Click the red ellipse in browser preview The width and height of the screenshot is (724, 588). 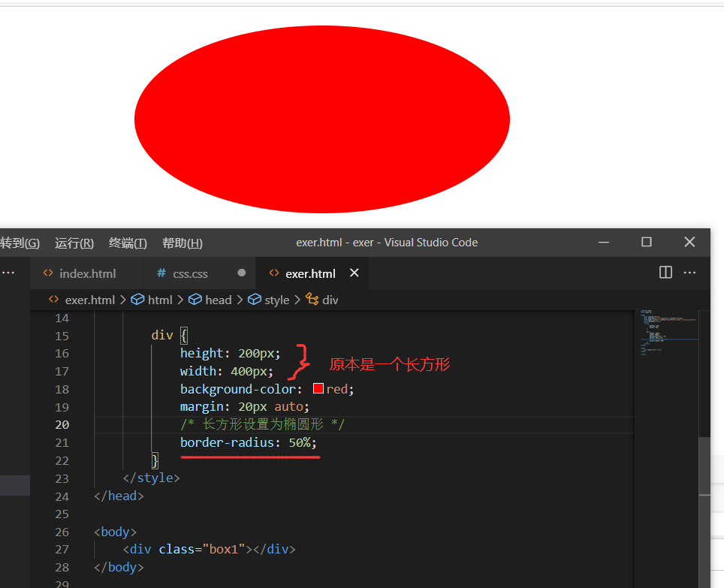point(322,119)
